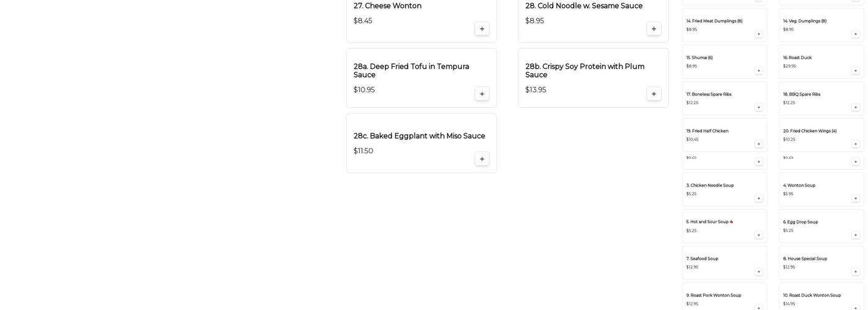Screen dimensions: 868x310
Task: Select the 28c. Baked Eggplant card title
Action: click(x=419, y=136)
